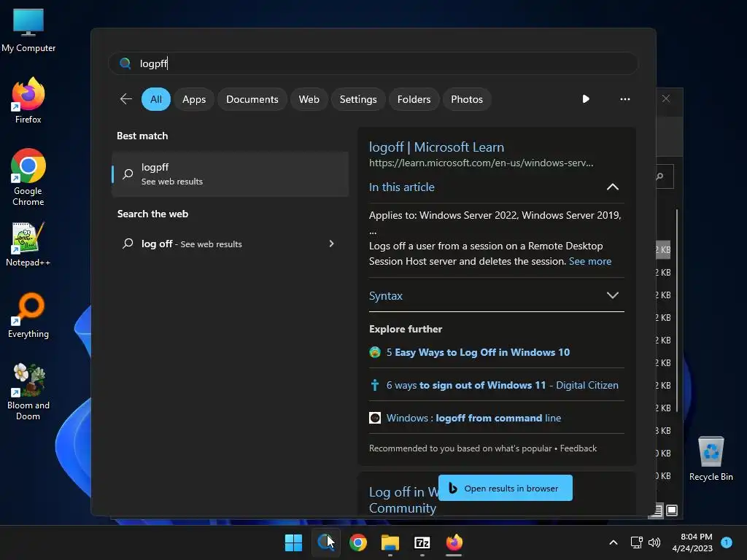Open 7-Zip from the taskbar
The width and height of the screenshot is (747, 560).
tap(422, 542)
